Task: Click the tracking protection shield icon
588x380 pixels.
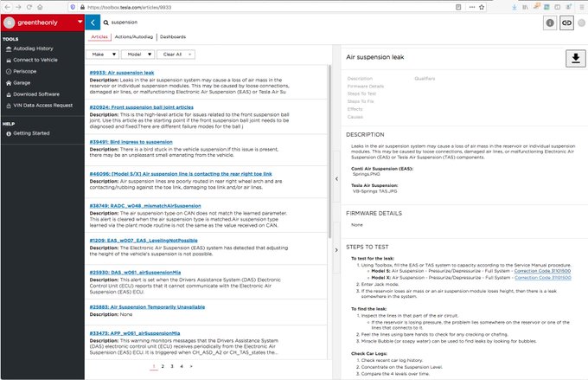Action: coord(73,7)
